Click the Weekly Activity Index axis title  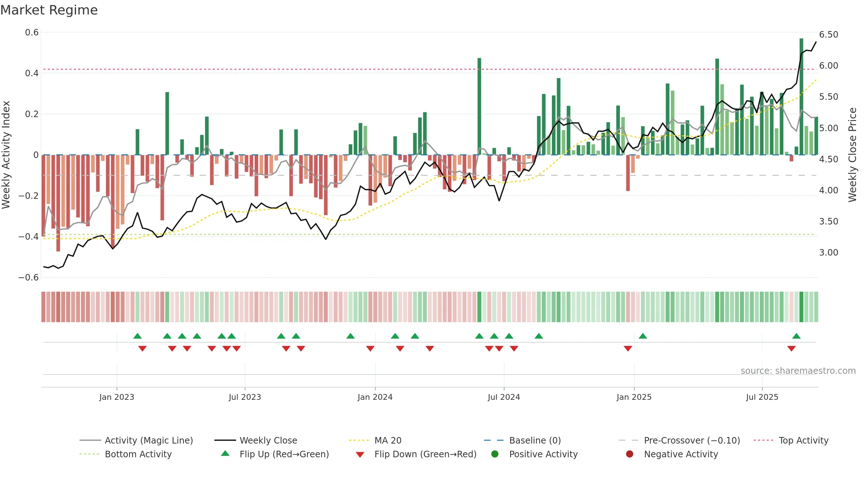point(6,155)
